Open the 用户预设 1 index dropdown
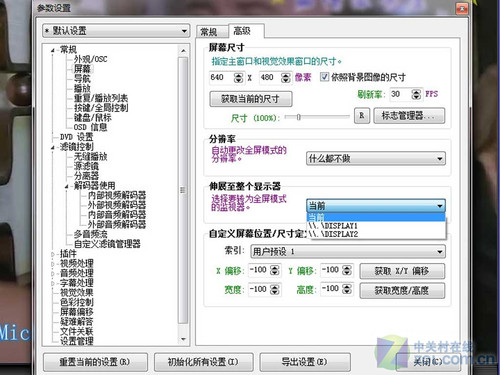 [x=348, y=251]
